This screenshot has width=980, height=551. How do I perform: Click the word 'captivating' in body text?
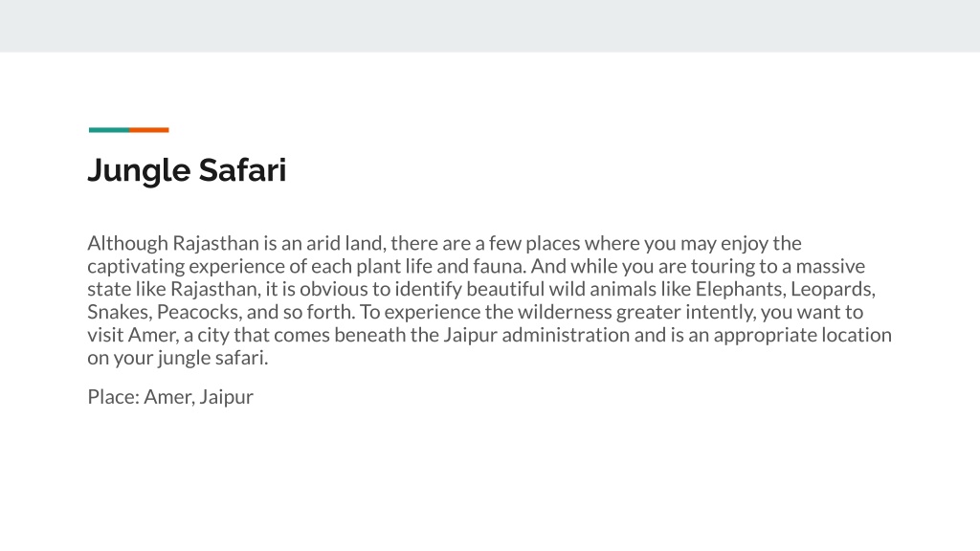[x=136, y=266]
